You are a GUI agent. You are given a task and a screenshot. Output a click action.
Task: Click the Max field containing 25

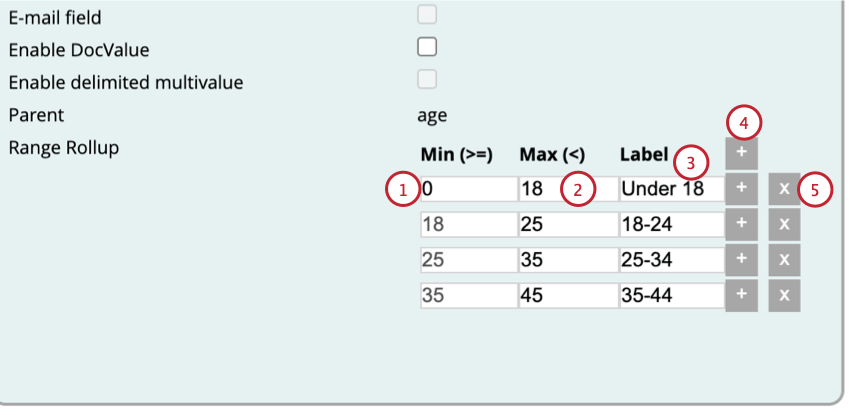[x=566, y=224]
